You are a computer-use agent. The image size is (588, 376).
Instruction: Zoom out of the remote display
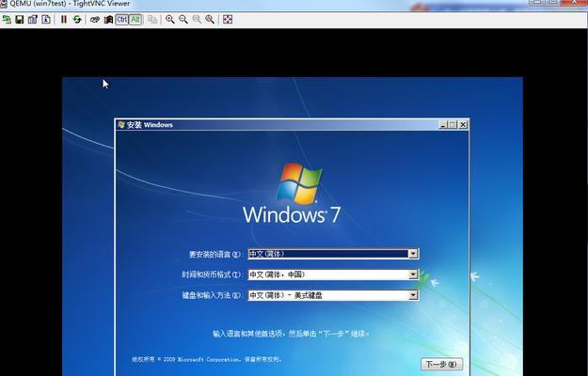(x=183, y=20)
